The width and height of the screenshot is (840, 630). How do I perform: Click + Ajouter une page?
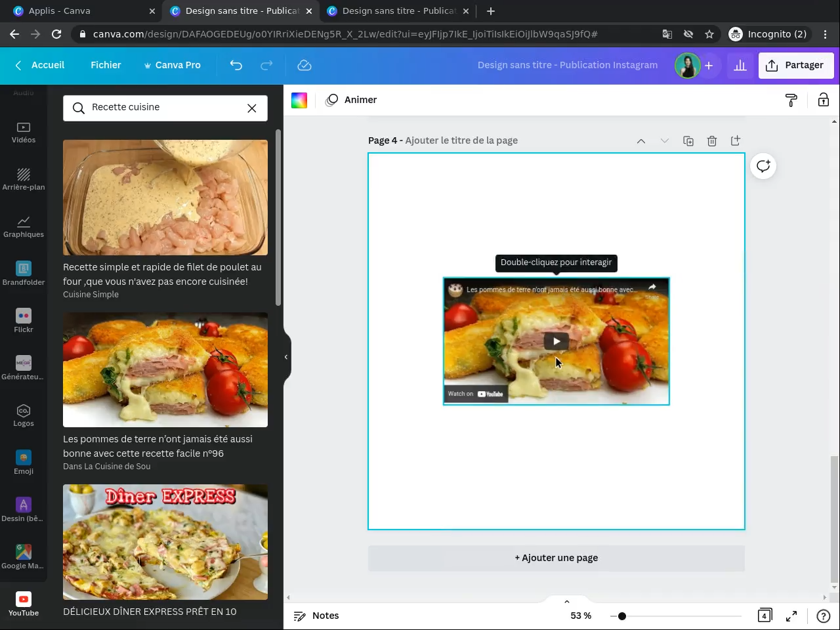(x=556, y=558)
